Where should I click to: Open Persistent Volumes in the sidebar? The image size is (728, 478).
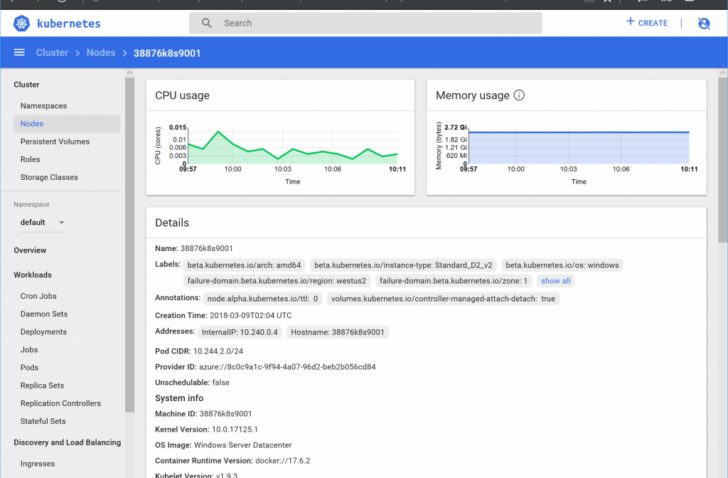[55, 142]
